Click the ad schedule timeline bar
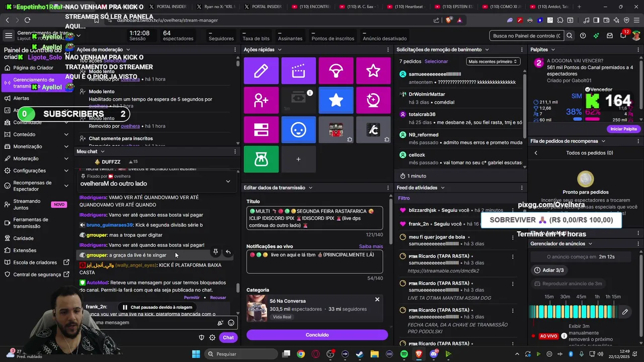The image size is (644, 362). pos(574,312)
